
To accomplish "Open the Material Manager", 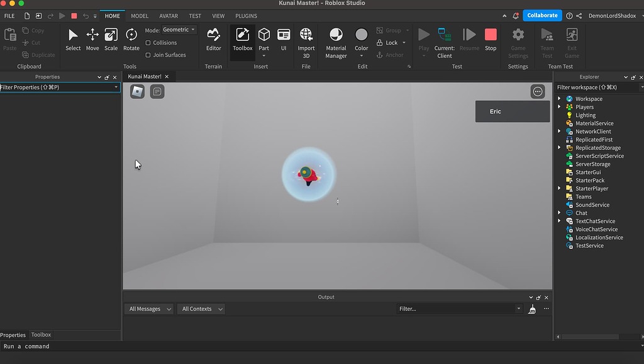I will (336, 39).
